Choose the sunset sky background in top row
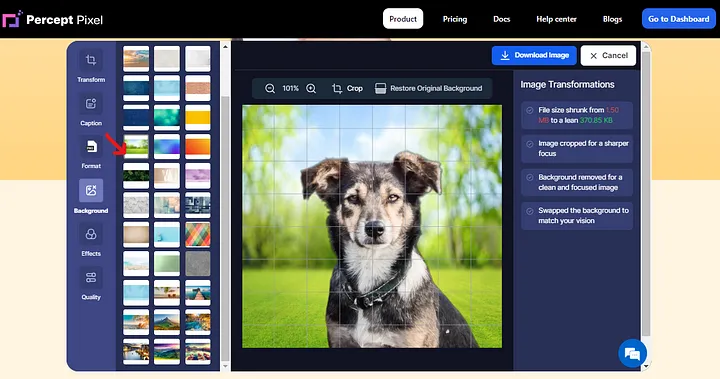 136,58
